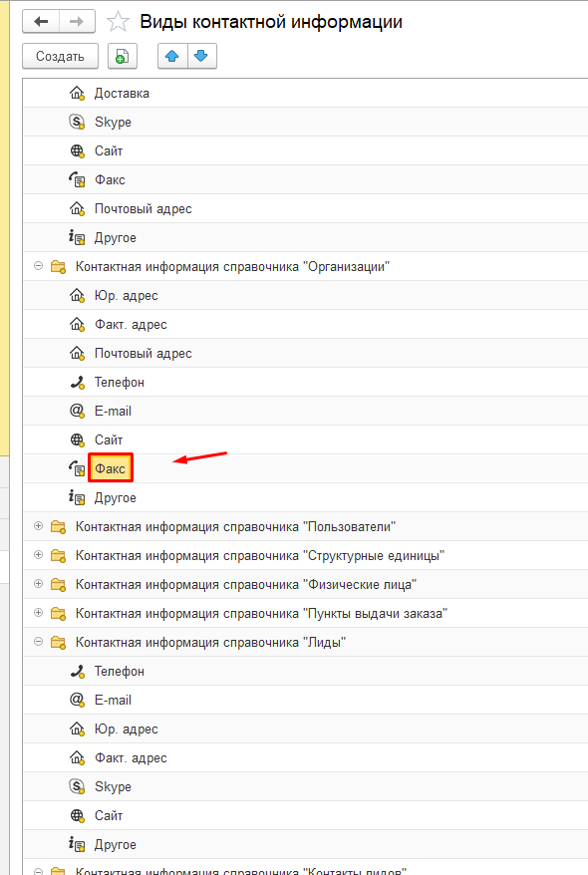Expand the "Пользователи" contact info group
Viewport: 588px width, 875px height.
pos(38,526)
